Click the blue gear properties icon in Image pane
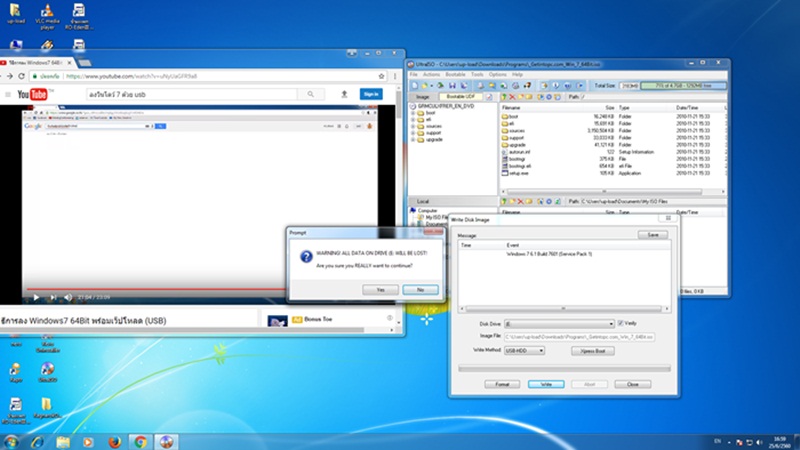 pos(549,96)
